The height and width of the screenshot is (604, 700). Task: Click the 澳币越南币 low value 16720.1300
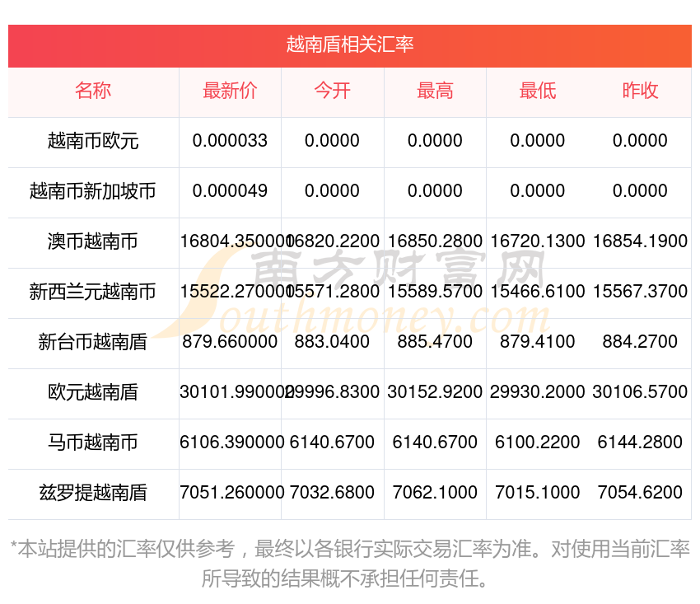(538, 241)
